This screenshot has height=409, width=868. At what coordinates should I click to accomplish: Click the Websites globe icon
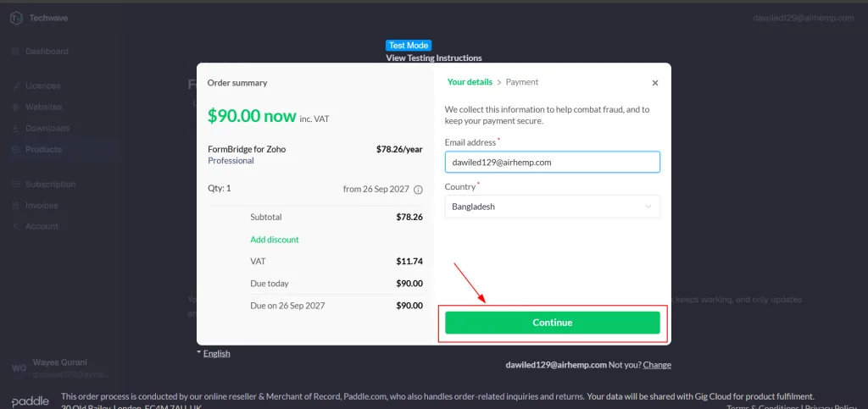(15, 107)
